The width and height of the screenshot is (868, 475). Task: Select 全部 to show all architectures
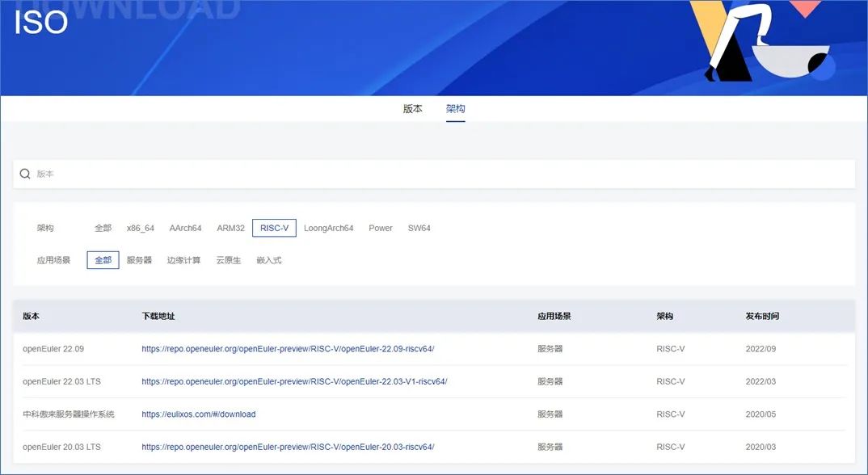coord(103,228)
